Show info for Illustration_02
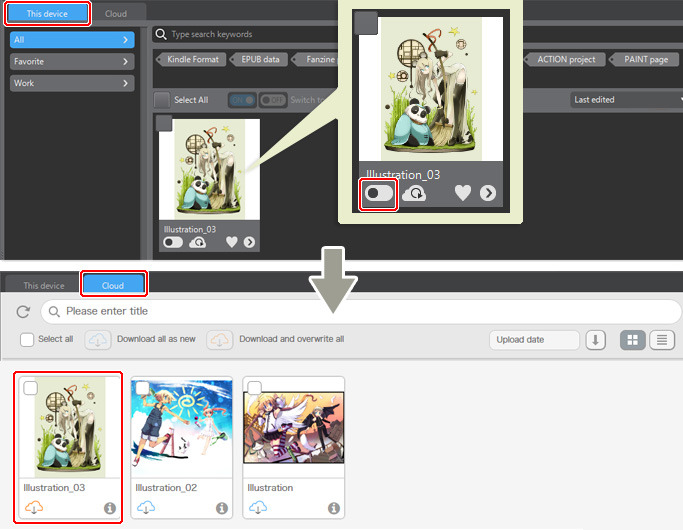Viewport: 683px width, 530px height. [x=222, y=508]
